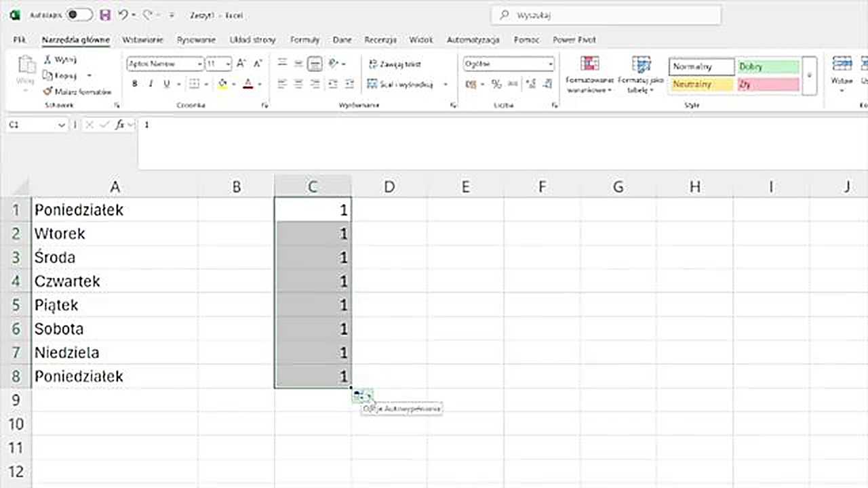Expand the Name Box dropdown arrow
This screenshot has height=488, width=868.
point(61,125)
